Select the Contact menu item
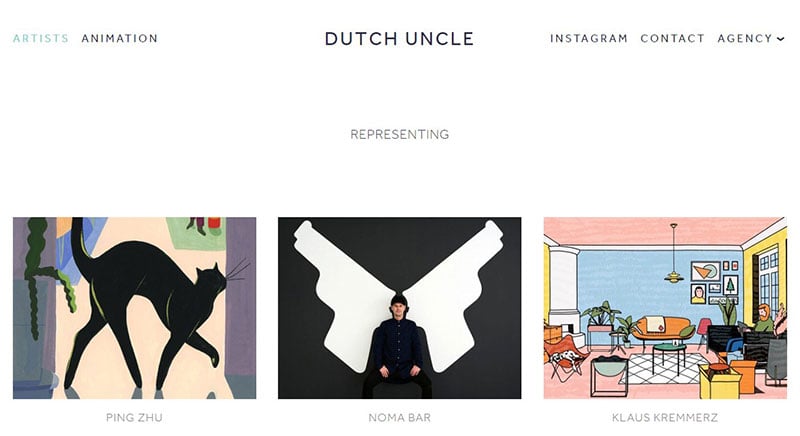Screen dimensions: 800x436 (x=672, y=38)
